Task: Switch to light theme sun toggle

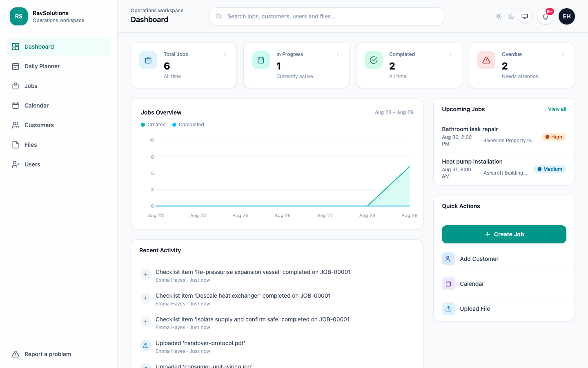Action: pyautogui.click(x=499, y=16)
